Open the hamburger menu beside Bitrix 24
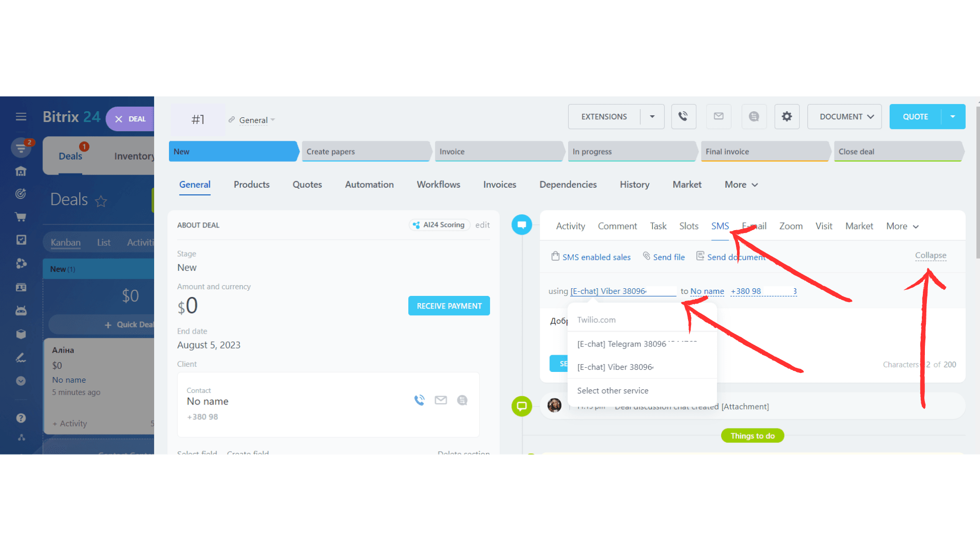Image resolution: width=980 pixels, height=551 pixels. (21, 117)
